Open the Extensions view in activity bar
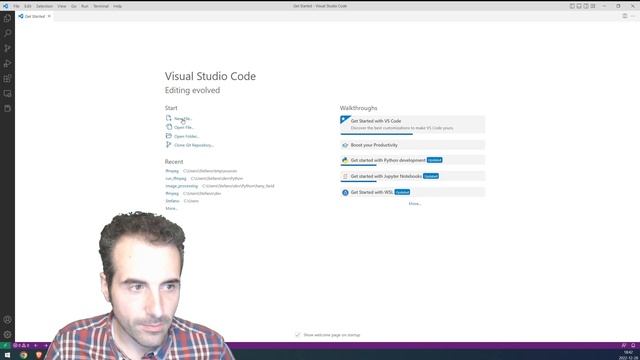The width and height of the screenshot is (640, 360). [7, 78]
